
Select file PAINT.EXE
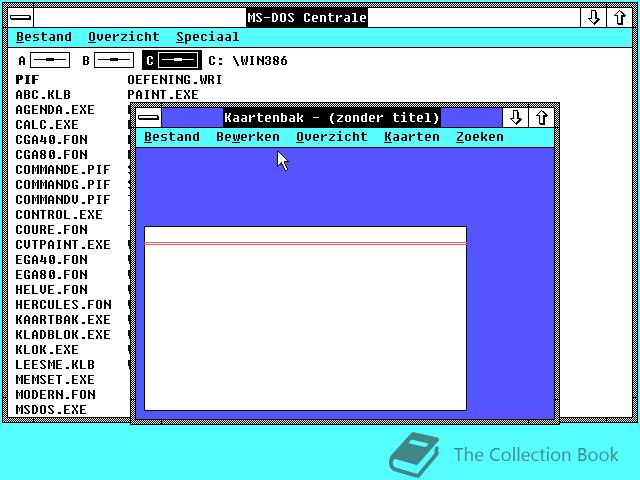(x=163, y=95)
